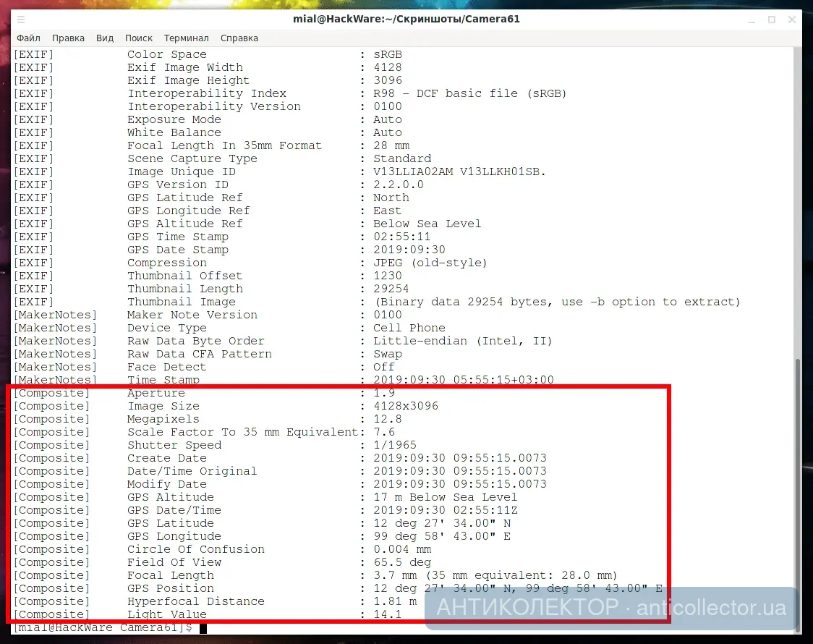Open the Правка menu
This screenshot has width=813, height=644.
(68, 38)
